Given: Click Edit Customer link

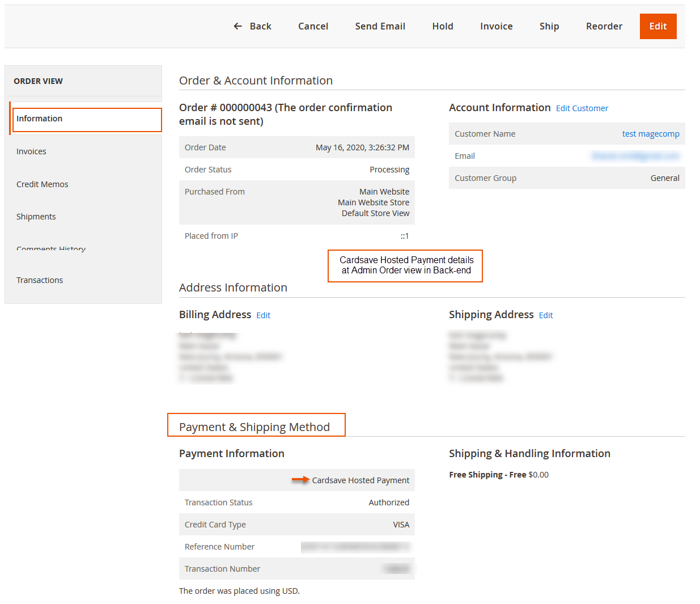Looking at the screenshot, I should pyautogui.click(x=582, y=108).
